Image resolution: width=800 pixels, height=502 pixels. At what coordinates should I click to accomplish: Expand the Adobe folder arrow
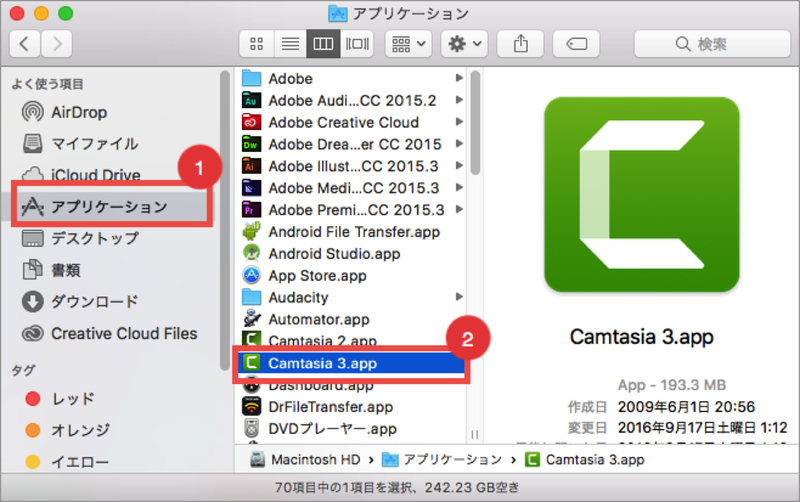click(459, 78)
